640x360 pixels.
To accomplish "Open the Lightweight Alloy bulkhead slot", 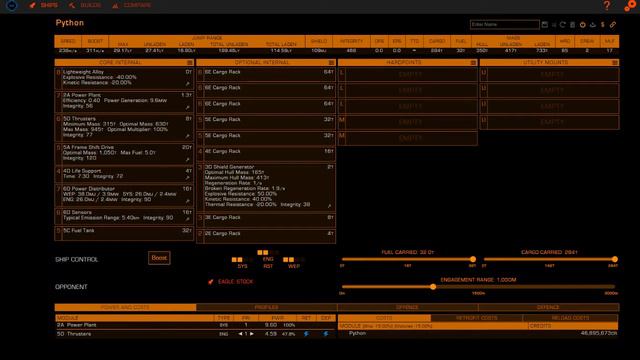I will click(x=124, y=78).
